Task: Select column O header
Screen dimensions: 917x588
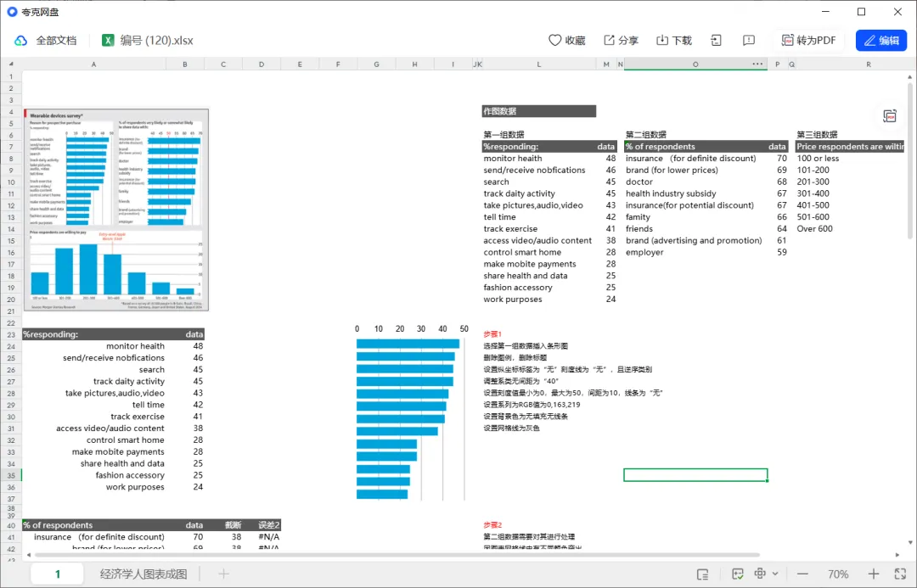Action: click(695, 64)
